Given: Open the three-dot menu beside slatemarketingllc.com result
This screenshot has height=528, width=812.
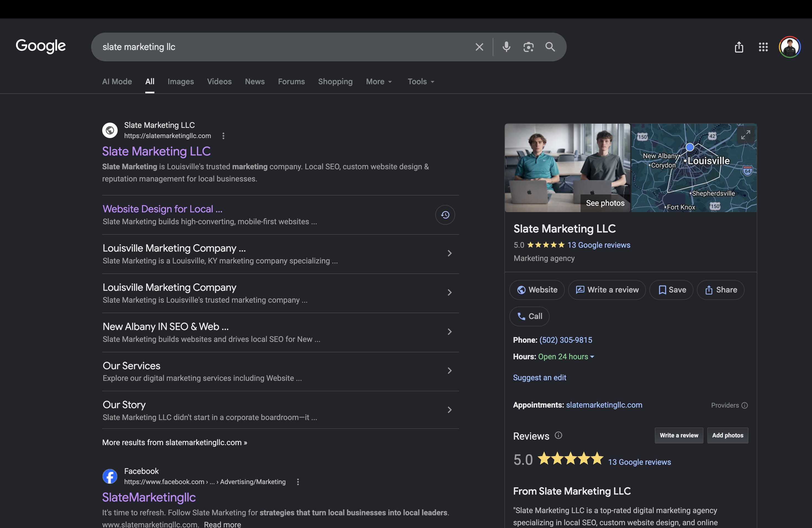Looking at the screenshot, I should pos(223,136).
